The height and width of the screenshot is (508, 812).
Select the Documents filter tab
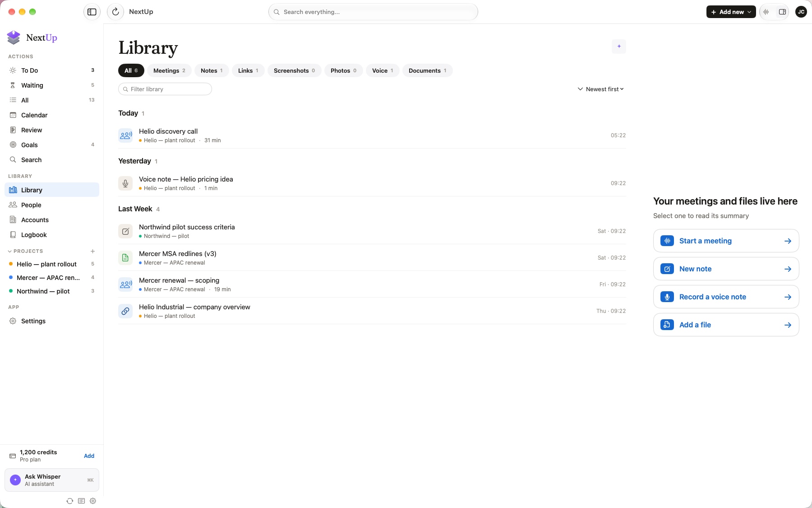point(427,70)
